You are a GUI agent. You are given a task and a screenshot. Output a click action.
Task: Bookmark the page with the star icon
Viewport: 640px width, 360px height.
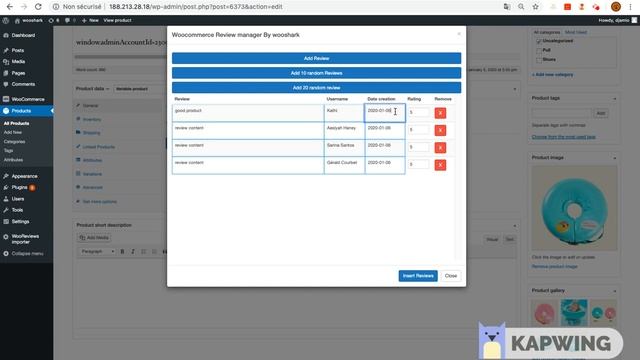[x=536, y=7]
